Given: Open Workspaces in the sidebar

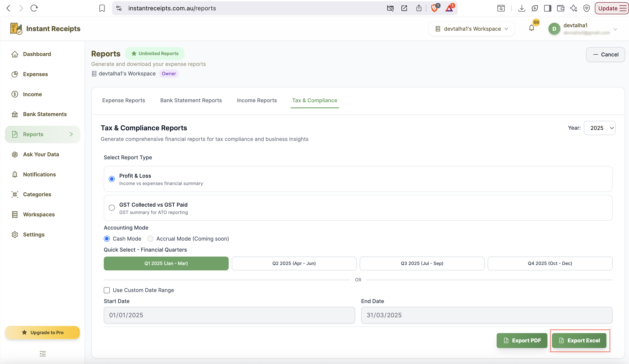Looking at the screenshot, I should point(42,214).
